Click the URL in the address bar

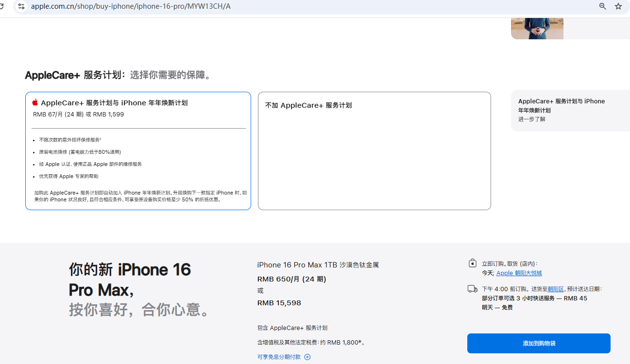tap(131, 6)
